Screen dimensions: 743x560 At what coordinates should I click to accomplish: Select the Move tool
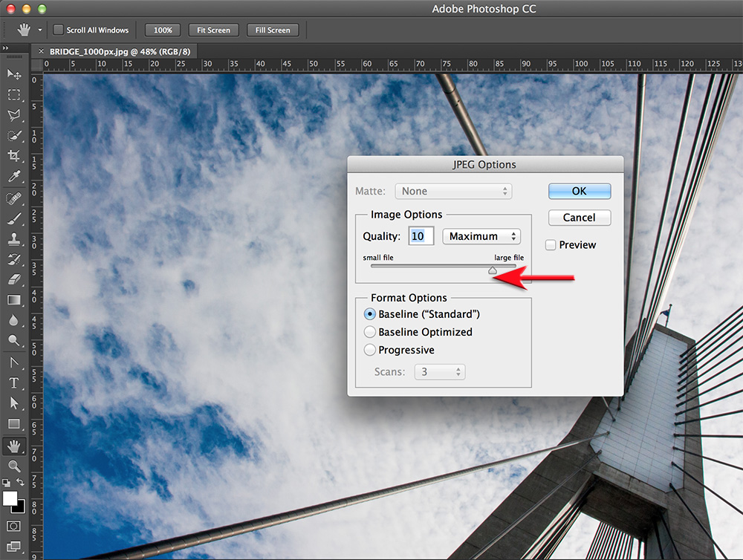pyautogui.click(x=15, y=74)
